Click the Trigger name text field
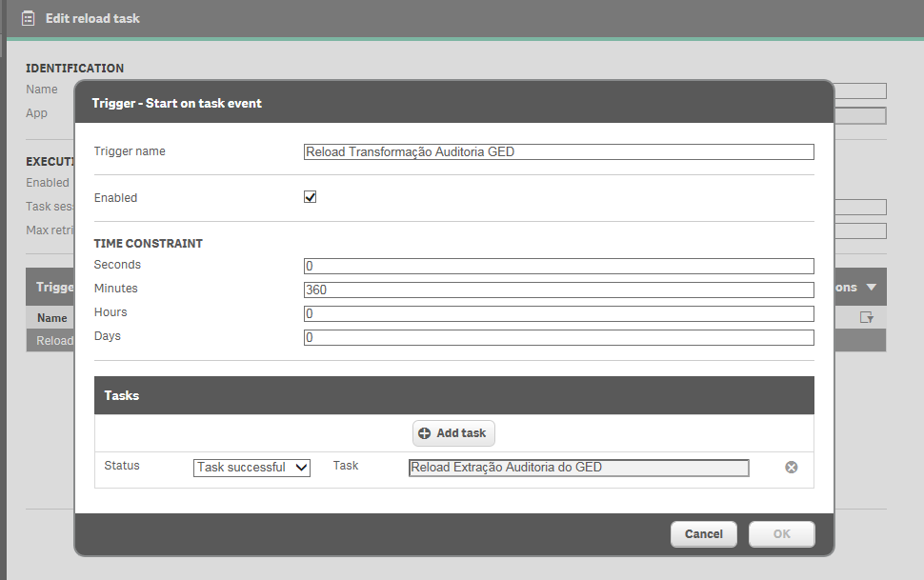This screenshot has width=924, height=580. [559, 151]
